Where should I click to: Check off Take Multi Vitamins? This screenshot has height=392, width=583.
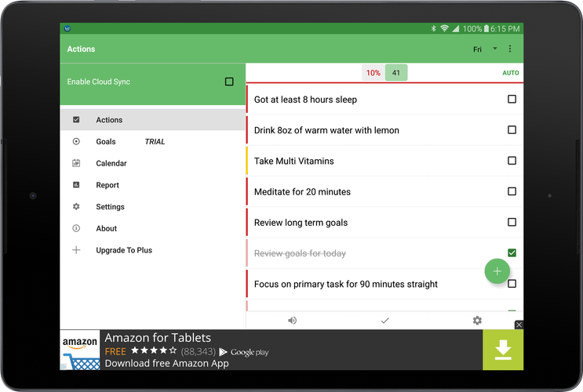pyautogui.click(x=512, y=161)
